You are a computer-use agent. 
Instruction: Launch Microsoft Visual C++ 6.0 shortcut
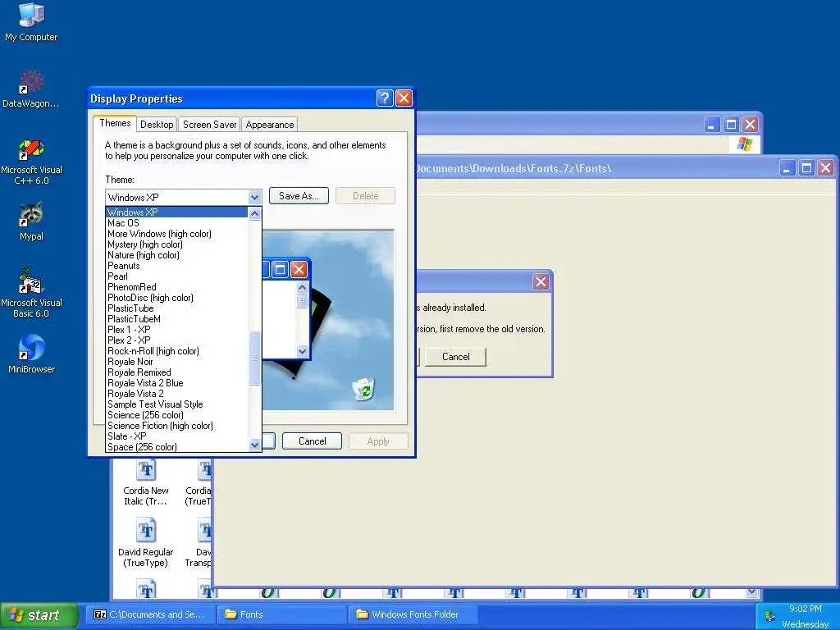click(x=31, y=162)
